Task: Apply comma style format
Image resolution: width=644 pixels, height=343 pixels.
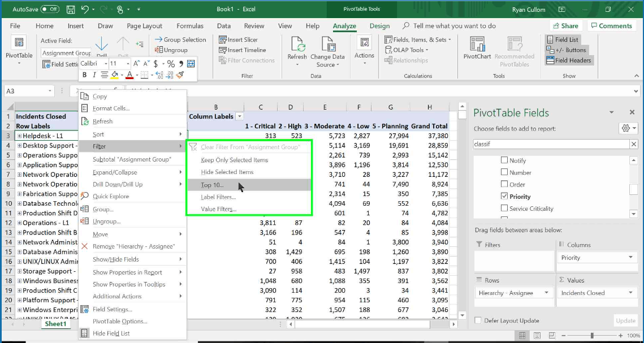Action: 181,64
